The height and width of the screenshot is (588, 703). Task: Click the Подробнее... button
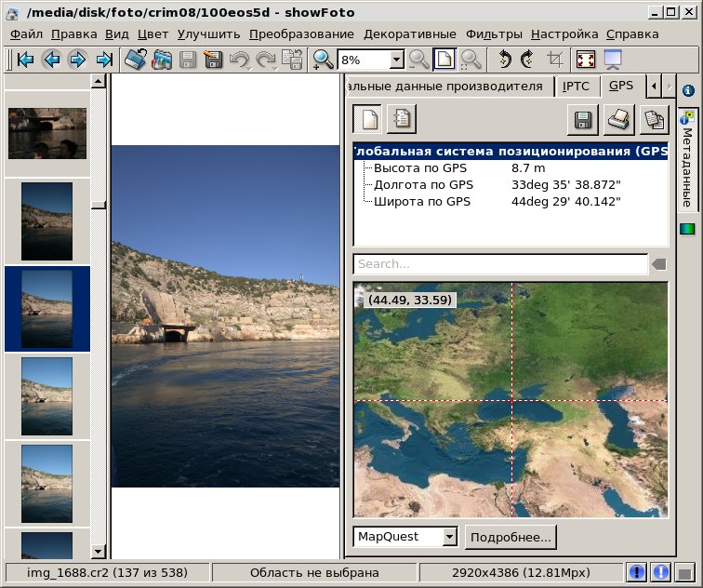click(x=511, y=537)
